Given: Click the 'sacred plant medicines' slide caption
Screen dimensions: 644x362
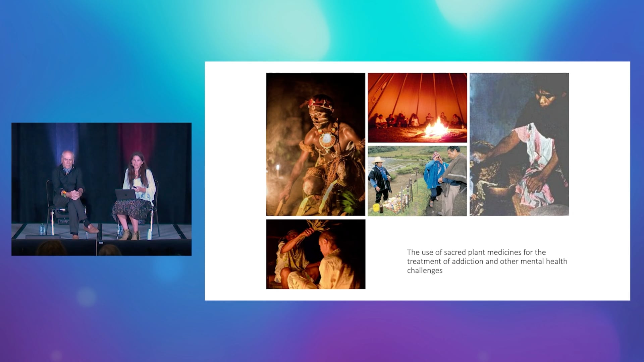Looking at the screenshot, I should pos(487,261).
